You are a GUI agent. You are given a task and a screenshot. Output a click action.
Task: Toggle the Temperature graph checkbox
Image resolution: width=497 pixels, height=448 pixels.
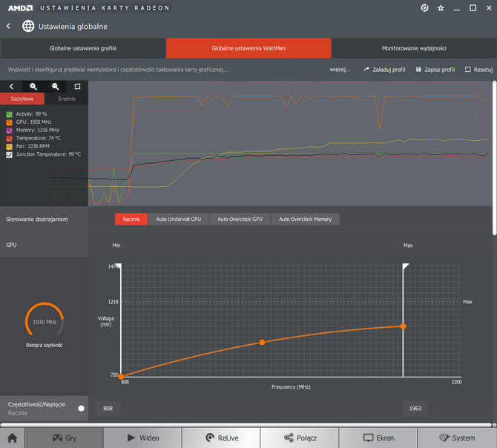pyautogui.click(x=9, y=139)
